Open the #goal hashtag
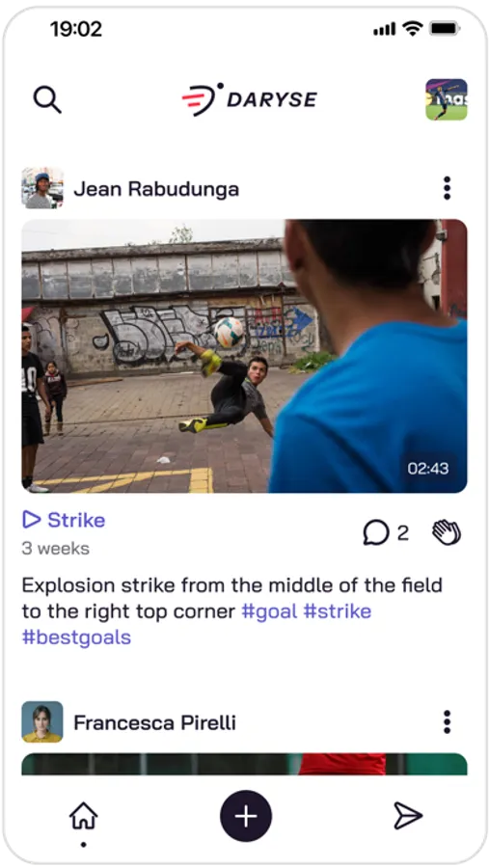 point(270,611)
